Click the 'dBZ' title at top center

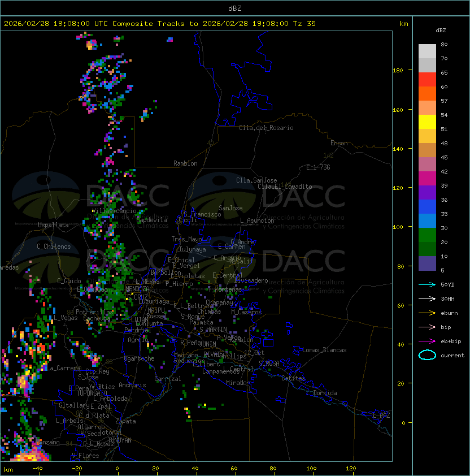click(235, 8)
